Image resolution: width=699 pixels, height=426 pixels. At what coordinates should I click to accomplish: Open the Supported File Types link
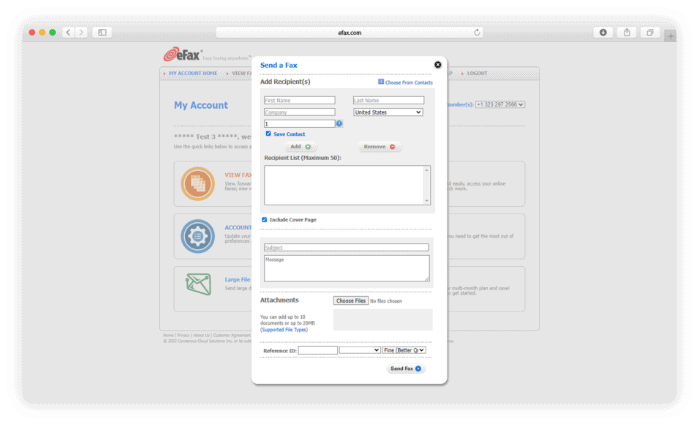point(284,330)
